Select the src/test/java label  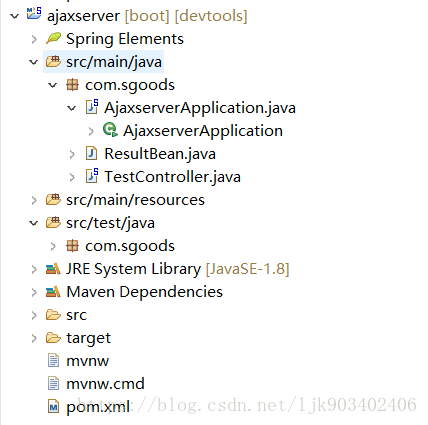point(110,223)
